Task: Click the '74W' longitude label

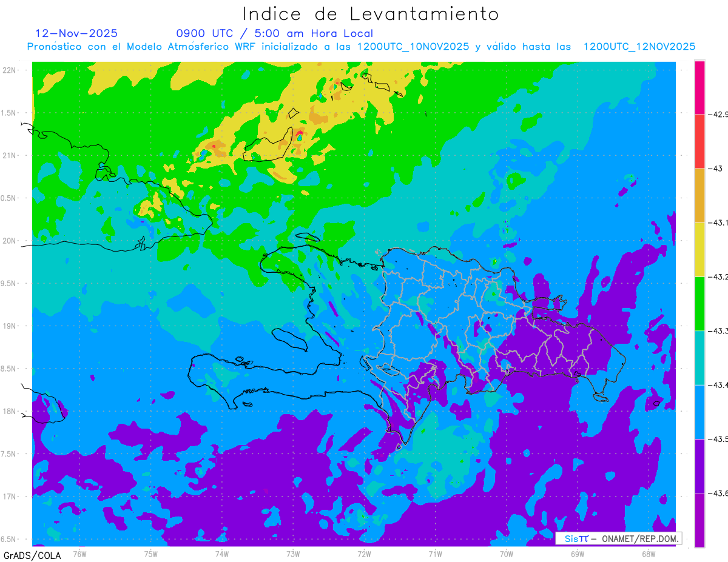Action: click(x=222, y=554)
